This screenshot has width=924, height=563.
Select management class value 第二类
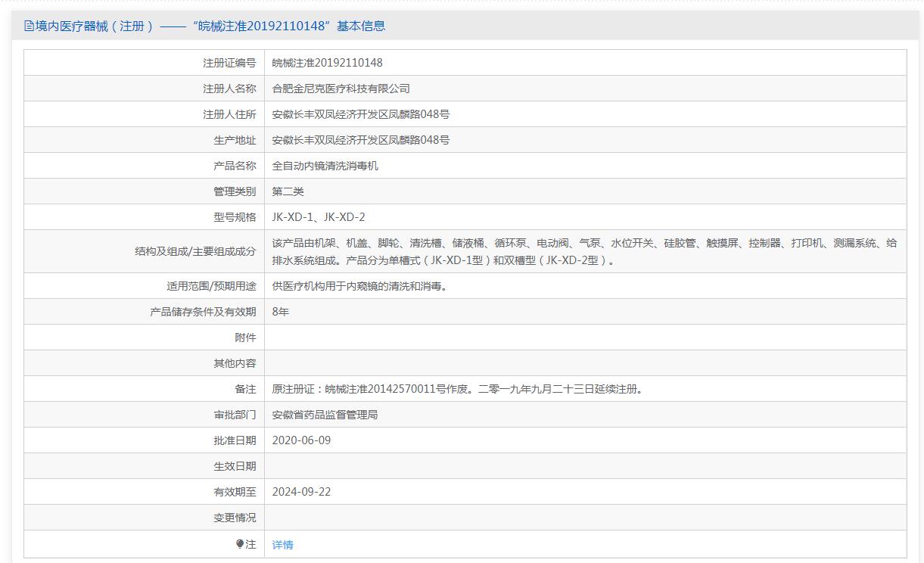(288, 191)
